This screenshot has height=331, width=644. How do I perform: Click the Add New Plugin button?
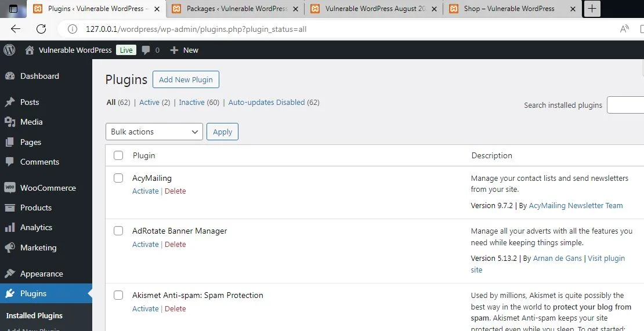pos(186,79)
